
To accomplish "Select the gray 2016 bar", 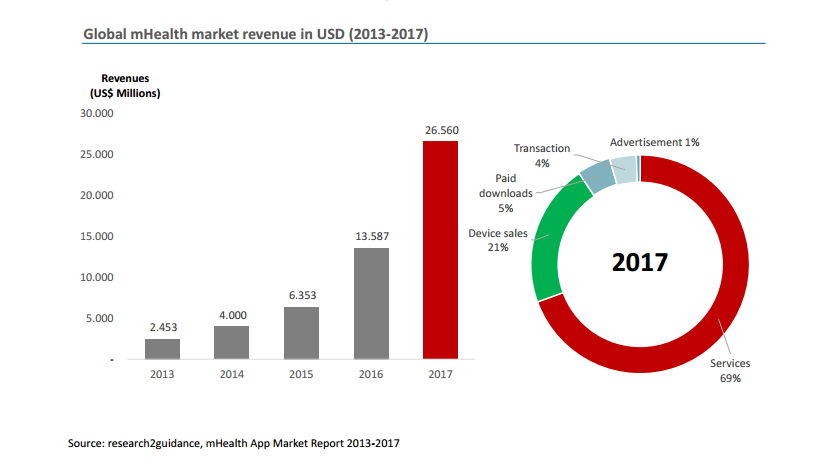I will (371, 303).
